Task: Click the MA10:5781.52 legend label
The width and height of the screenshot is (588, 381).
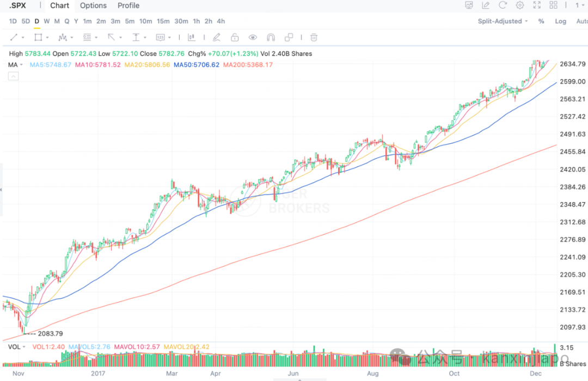Action: (98, 64)
